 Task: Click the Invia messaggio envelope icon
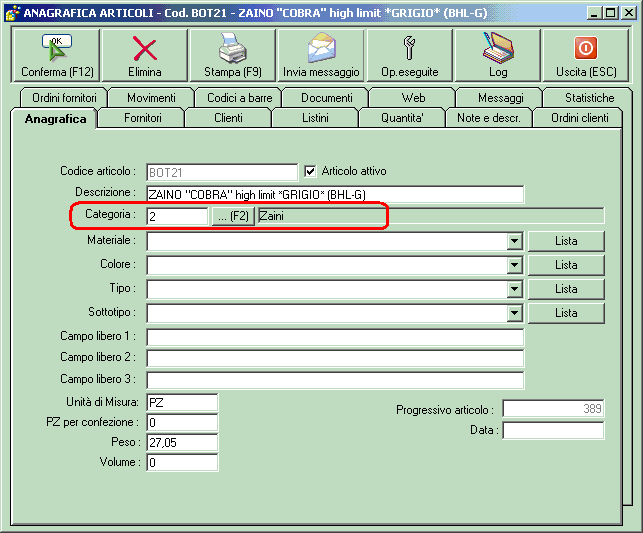[x=322, y=48]
